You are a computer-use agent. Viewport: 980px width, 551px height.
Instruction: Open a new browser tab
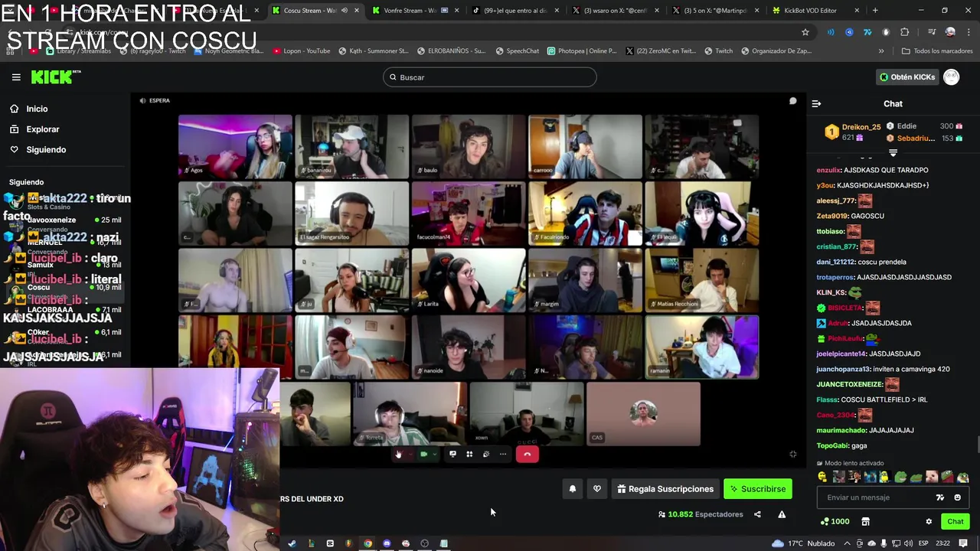point(875,11)
